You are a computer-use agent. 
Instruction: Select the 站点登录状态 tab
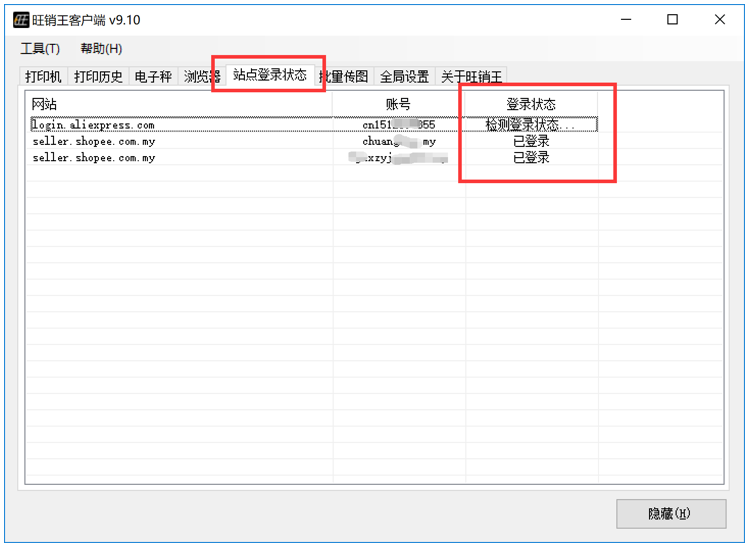coord(270,75)
